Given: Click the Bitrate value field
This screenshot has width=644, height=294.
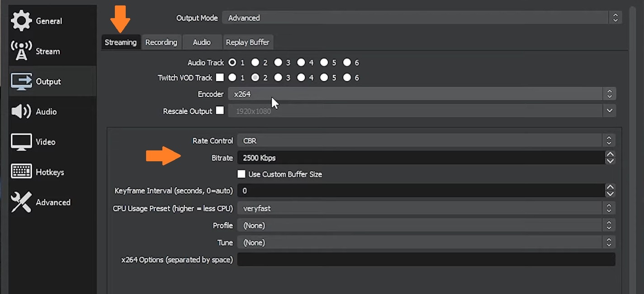Looking at the screenshot, I should coord(421,158).
